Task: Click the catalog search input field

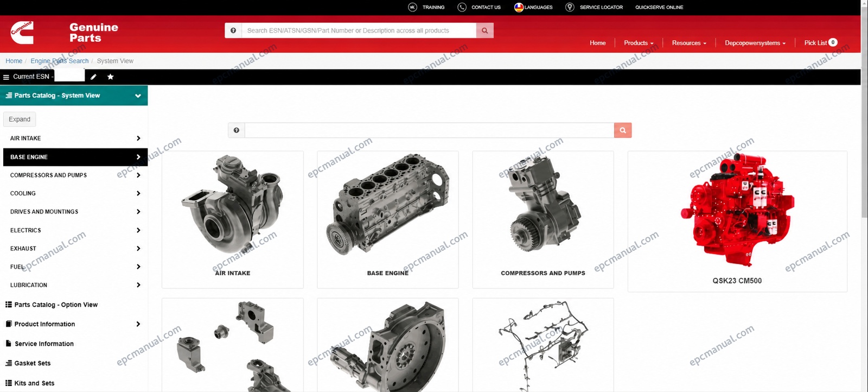Action: coord(429,130)
